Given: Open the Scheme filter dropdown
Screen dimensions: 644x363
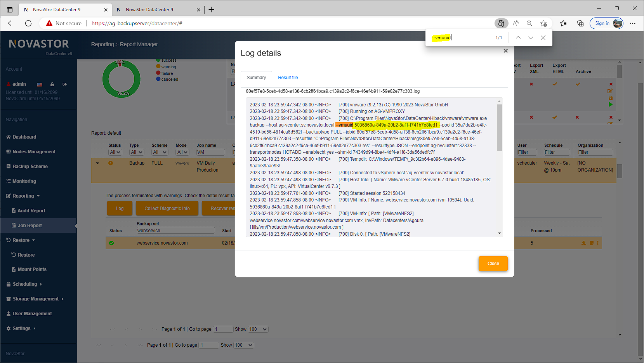Looking at the screenshot, I should click(160, 152).
